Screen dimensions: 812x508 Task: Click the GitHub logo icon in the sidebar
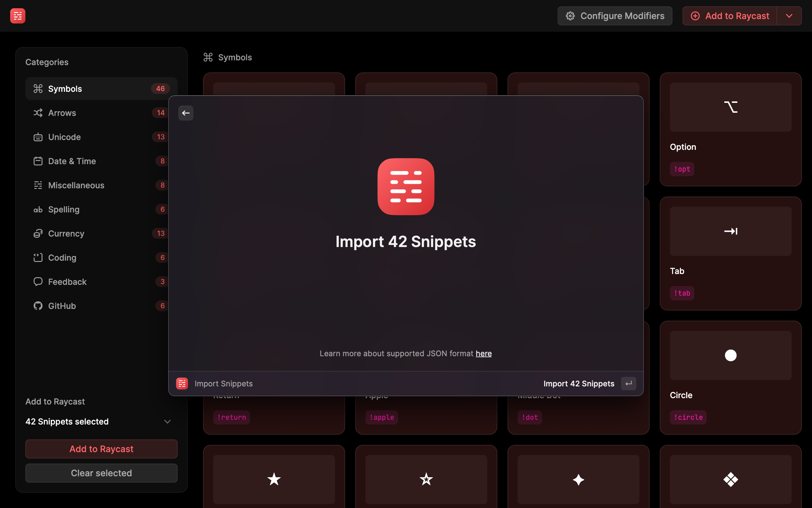(x=38, y=306)
